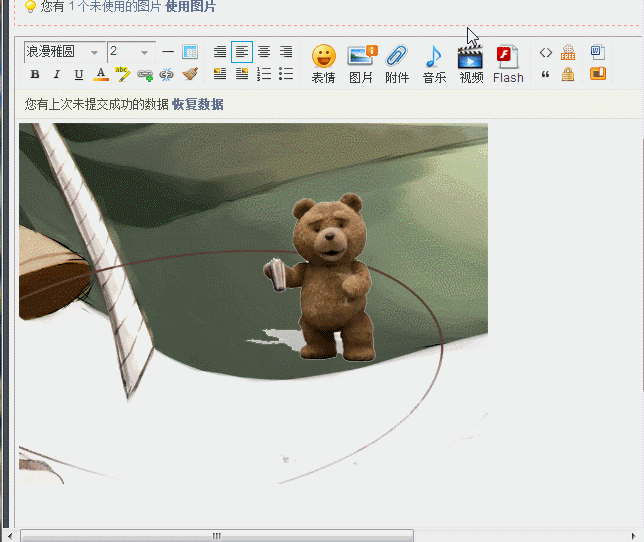Open the font color picker
Screen dimensions: 644x542
[101, 74]
